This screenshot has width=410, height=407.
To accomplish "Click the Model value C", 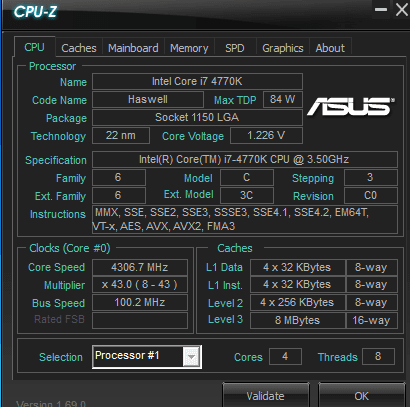I will pyautogui.click(x=247, y=177).
